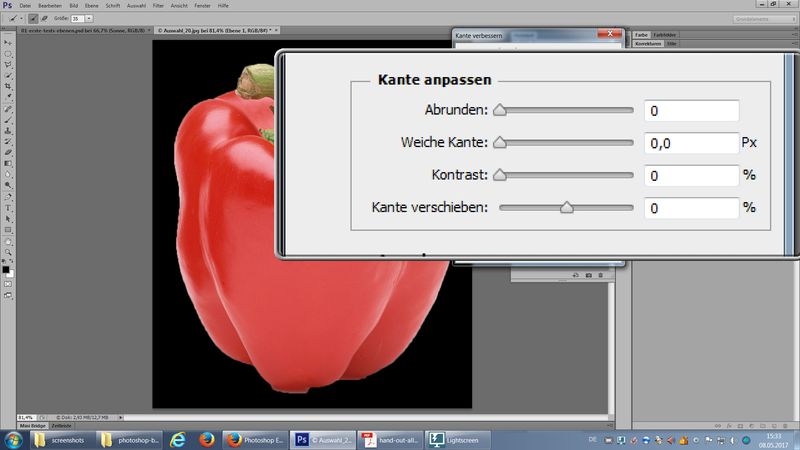800x450 pixels.
Task: Click the Kontrast percentage input field
Action: [691, 175]
